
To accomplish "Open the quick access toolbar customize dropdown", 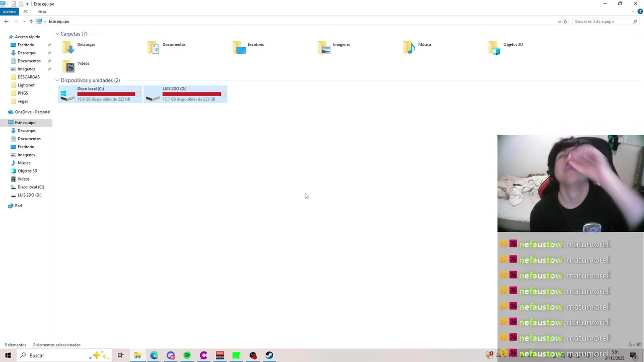I will pos(27,4).
